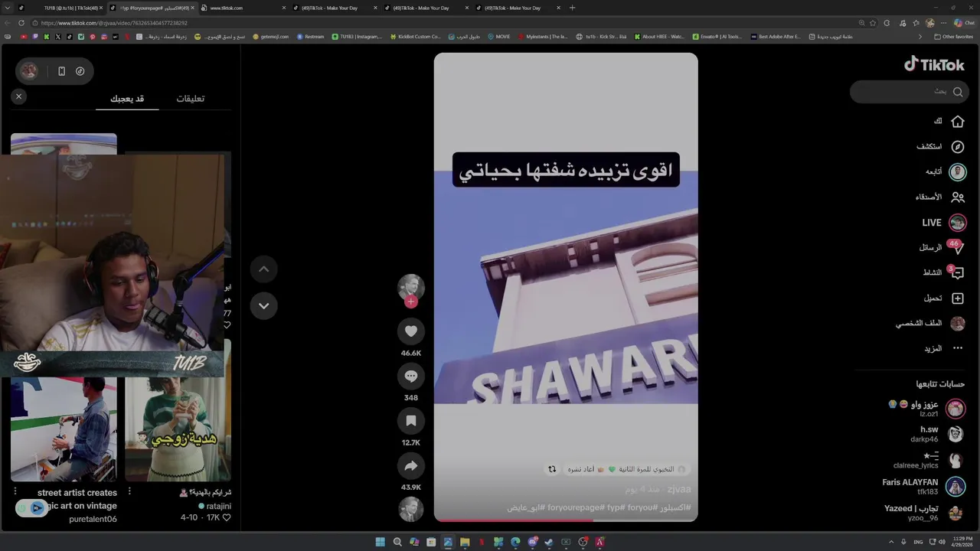
Task: Click the browser reload button
Action: pos(21,23)
